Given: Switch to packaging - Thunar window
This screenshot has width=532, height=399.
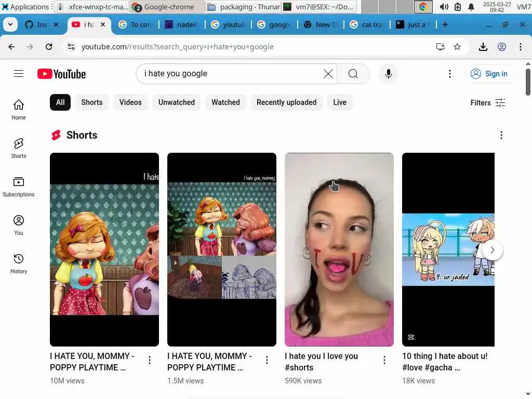Looking at the screenshot, I should coord(244,6).
